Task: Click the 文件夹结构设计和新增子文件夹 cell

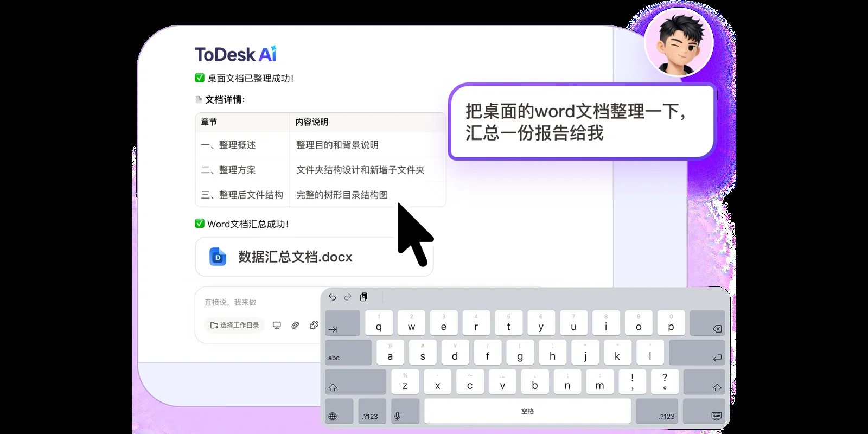Action: 368,170
